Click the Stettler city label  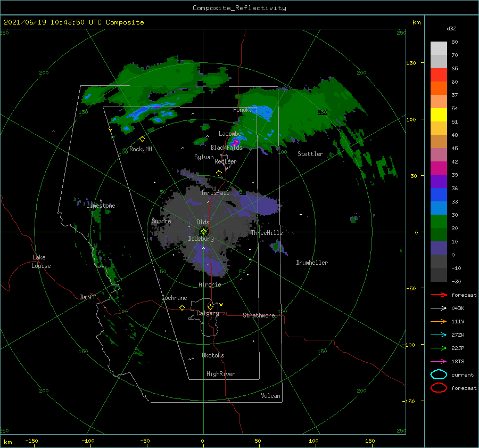(x=310, y=154)
